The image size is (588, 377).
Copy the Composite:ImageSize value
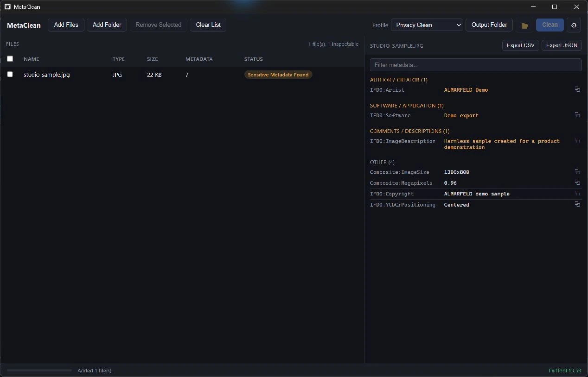(577, 172)
